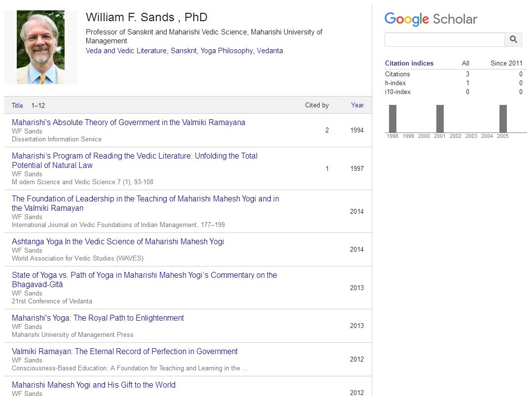532x396 pixels.
Task: Open Maharishi's Yoga: The Royal Path article
Action: pyautogui.click(x=98, y=318)
